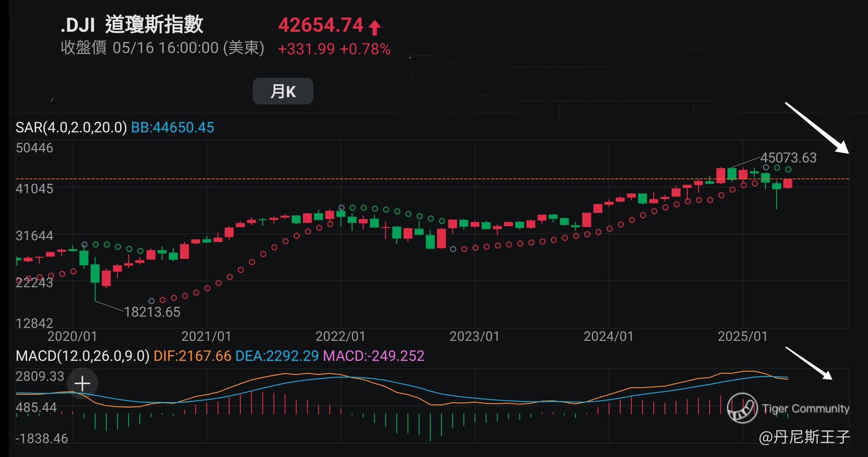Click the @丹尼斯王子 watermark text

point(804,437)
